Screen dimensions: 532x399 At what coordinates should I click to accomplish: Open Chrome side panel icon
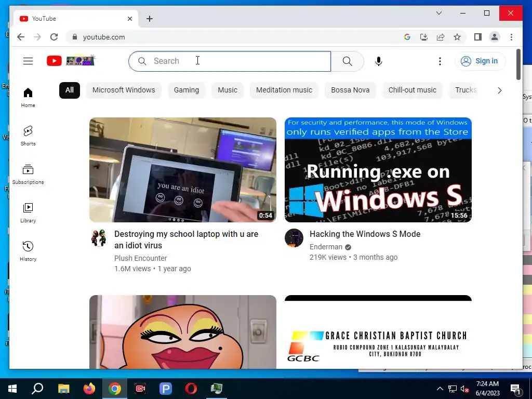tap(478, 37)
